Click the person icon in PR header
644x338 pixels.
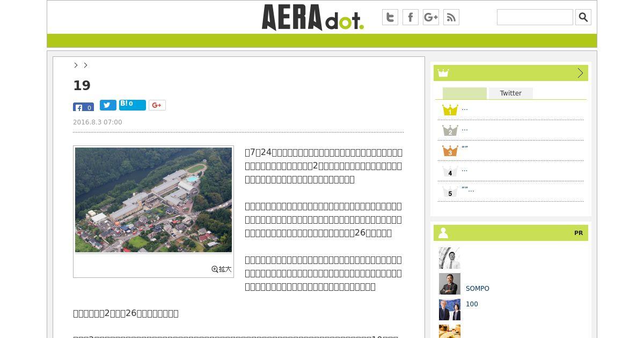443,233
